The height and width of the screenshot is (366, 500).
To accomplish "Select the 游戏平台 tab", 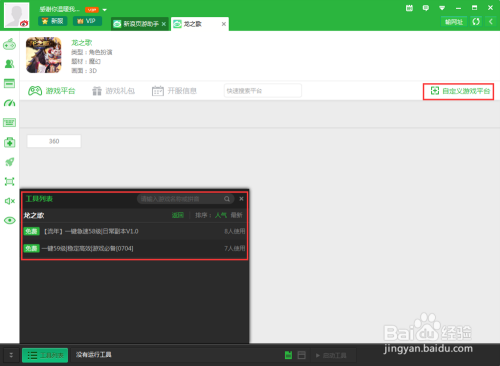I will pyautogui.click(x=52, y=91).
